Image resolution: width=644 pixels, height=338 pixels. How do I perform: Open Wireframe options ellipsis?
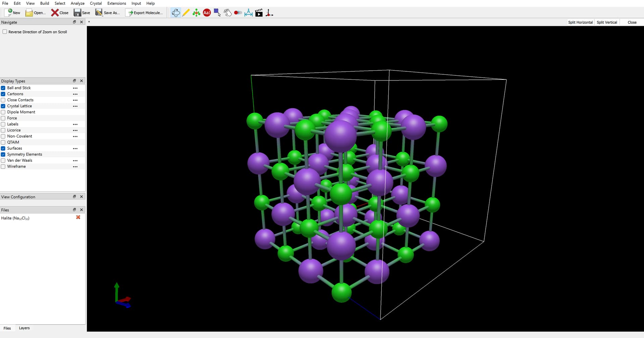pos(75,166)
